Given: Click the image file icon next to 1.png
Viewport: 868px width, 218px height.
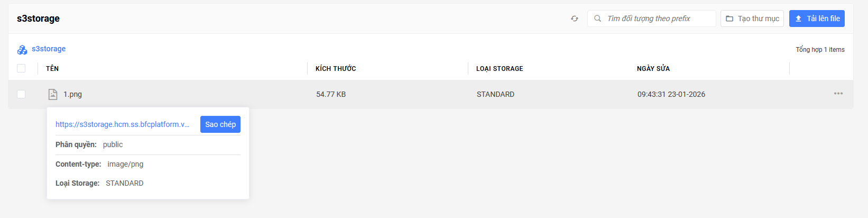Looking at the screenshot, I should click(53, 94).
